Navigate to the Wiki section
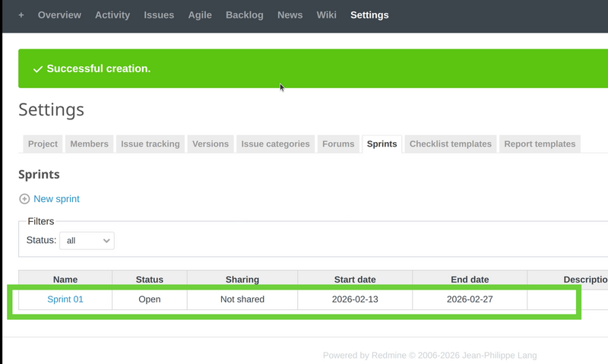Screen dimensions: 608x364 coord(327,15)
